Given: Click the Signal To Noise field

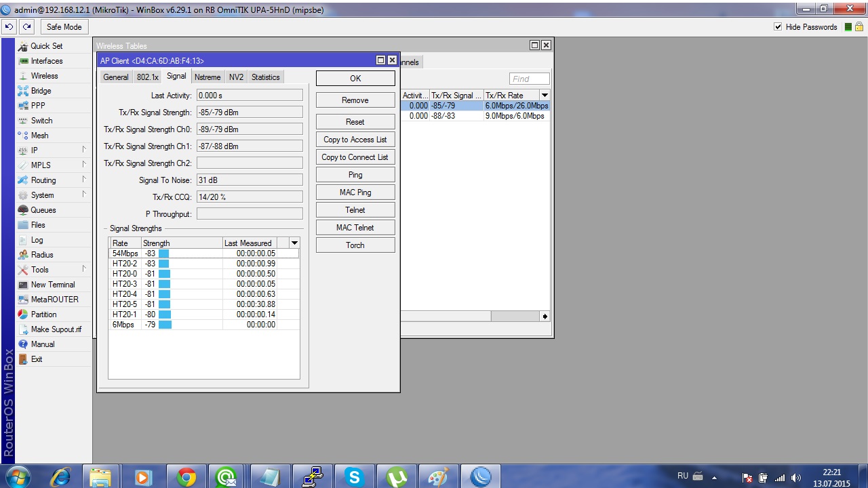Looking at the screenshot, I should pyautogui.click(x=250, y=180).
